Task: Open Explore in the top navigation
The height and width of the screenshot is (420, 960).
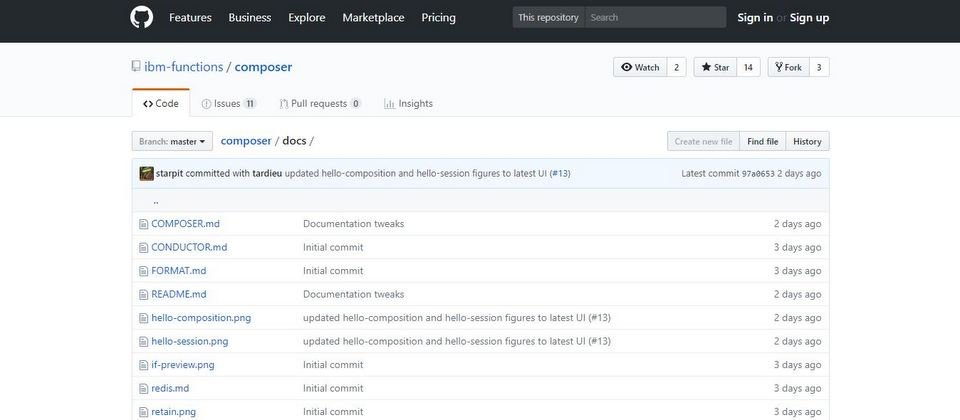Action: [307, 18]
